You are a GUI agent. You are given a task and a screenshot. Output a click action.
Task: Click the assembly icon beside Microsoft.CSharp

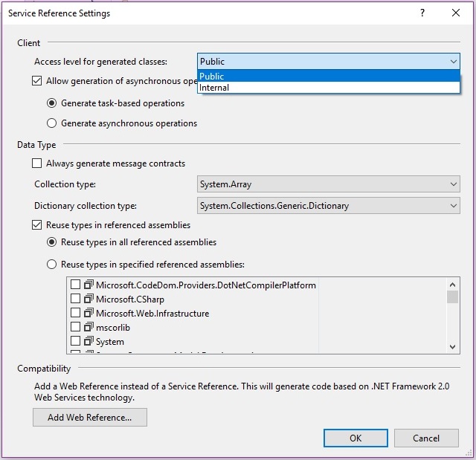[88, 299]
